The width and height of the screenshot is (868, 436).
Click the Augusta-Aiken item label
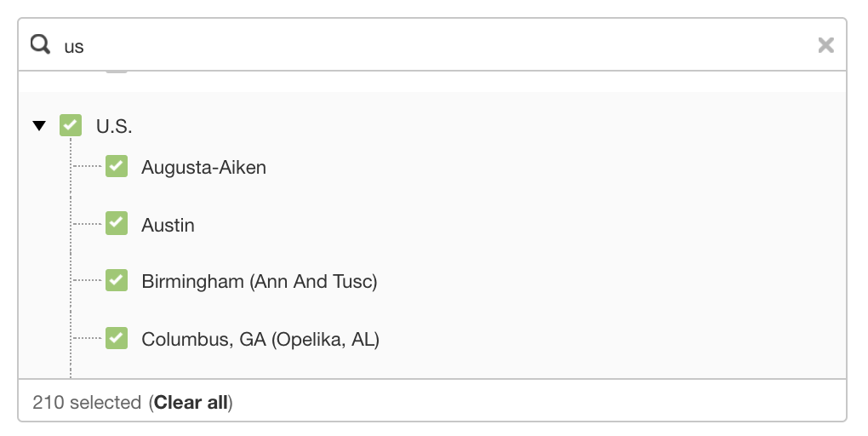tap(203, 167)
